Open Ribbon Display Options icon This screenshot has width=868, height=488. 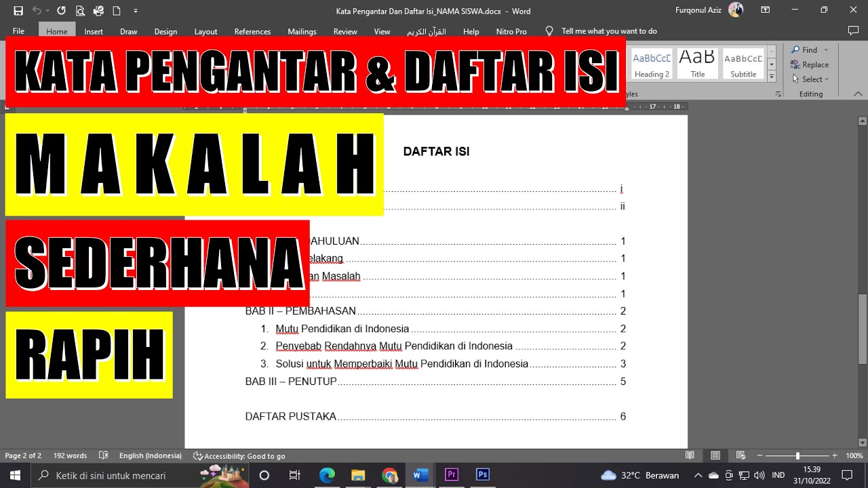tap(765, 10)
